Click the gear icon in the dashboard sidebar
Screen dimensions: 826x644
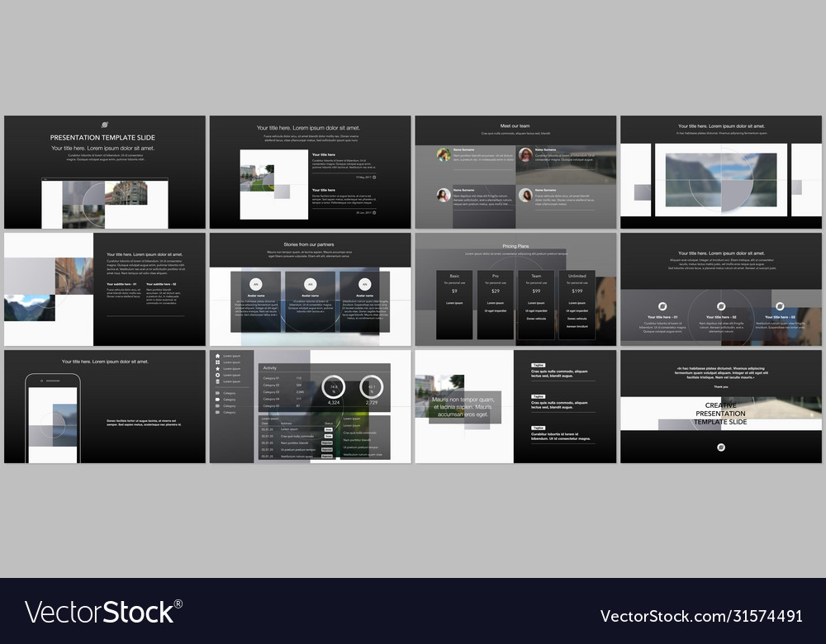218,373
